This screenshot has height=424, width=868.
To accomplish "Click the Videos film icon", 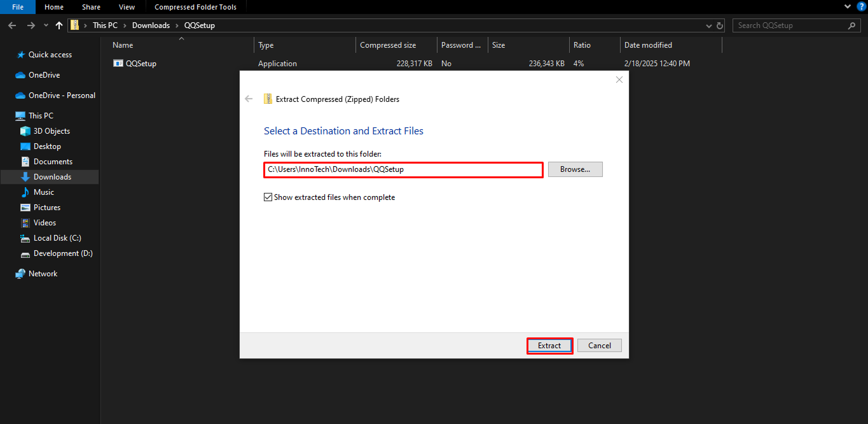I will (x=25, y=223).
